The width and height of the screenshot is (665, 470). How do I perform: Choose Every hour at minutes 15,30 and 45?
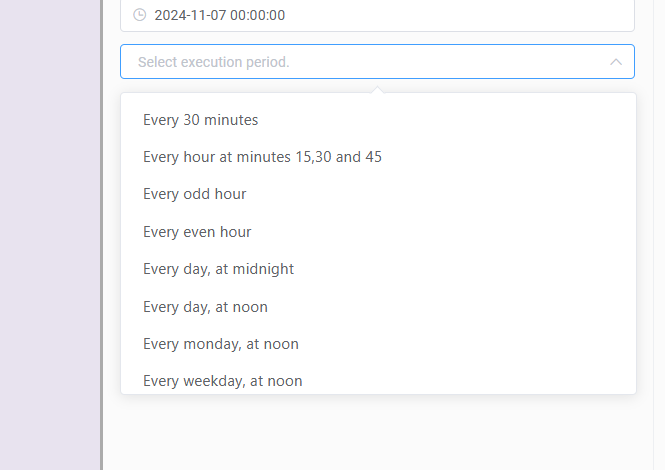click(262, 157)
